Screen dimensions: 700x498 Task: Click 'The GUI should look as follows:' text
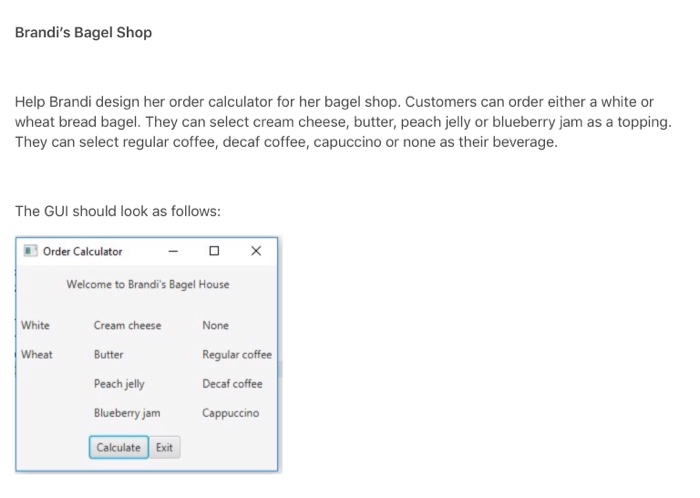coord(118,211)
